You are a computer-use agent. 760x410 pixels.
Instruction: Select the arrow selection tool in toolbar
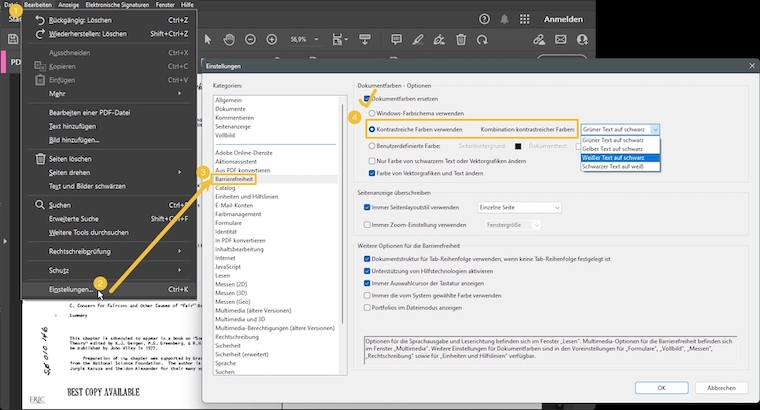point(208,40)
